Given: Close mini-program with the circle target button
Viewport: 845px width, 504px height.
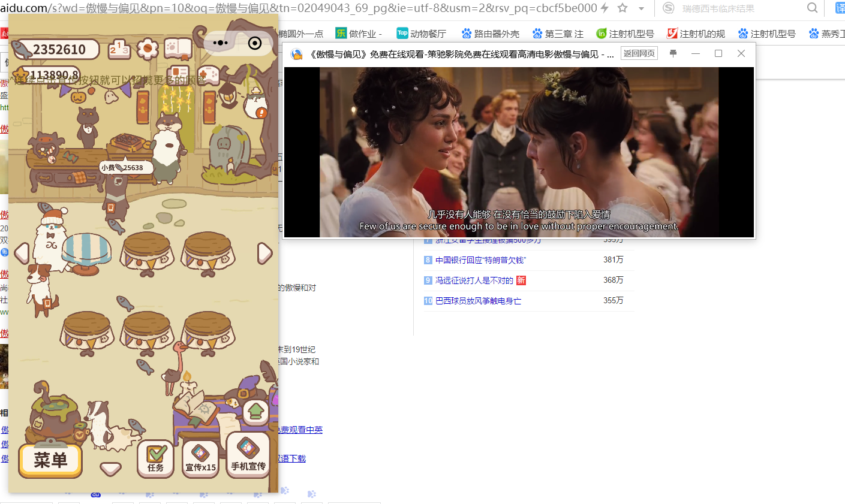Looking at the screenshot, I should [x=255, y=43].
